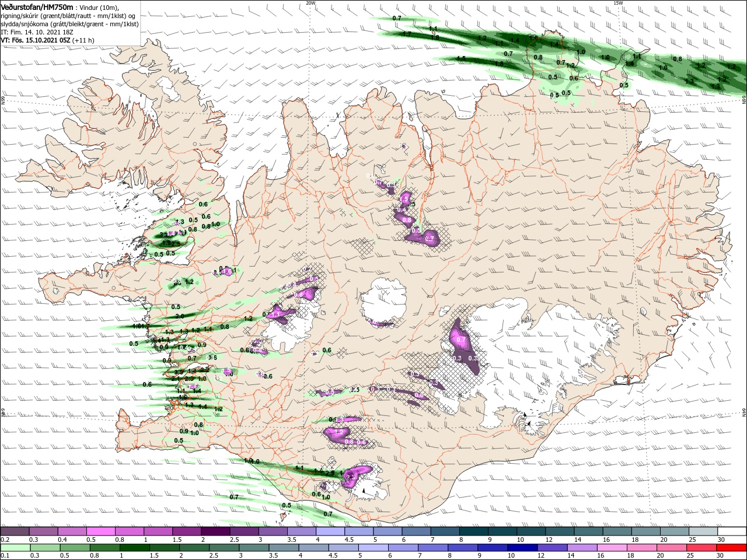Select the light pink 16–18 swatch in bottom row

(611, 548)
